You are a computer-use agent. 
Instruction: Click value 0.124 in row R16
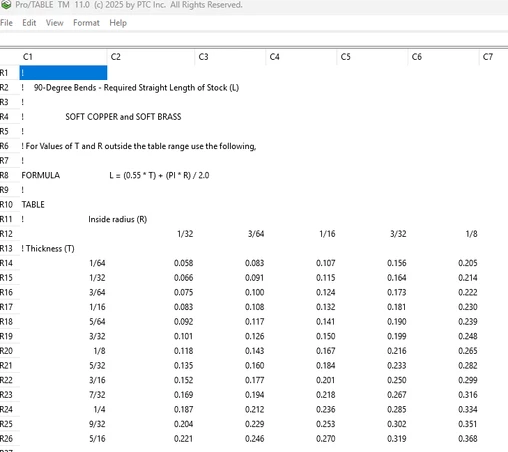tap(326, 293)
